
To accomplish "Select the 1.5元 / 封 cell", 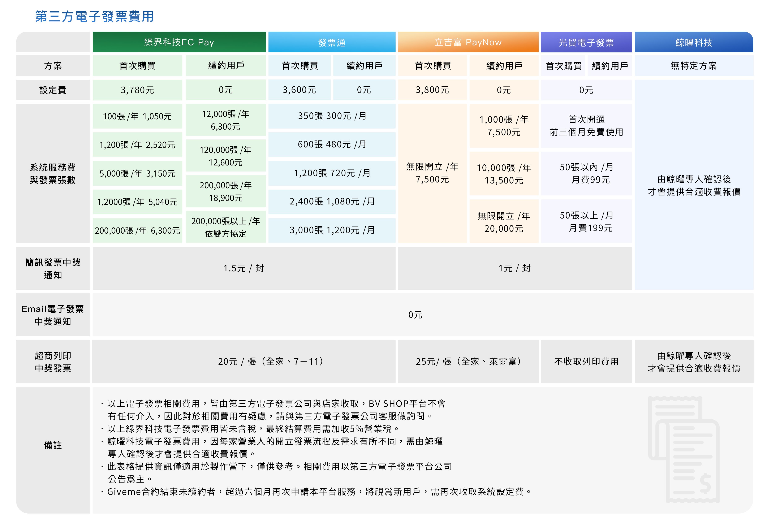I will click(x=244, y=268).
